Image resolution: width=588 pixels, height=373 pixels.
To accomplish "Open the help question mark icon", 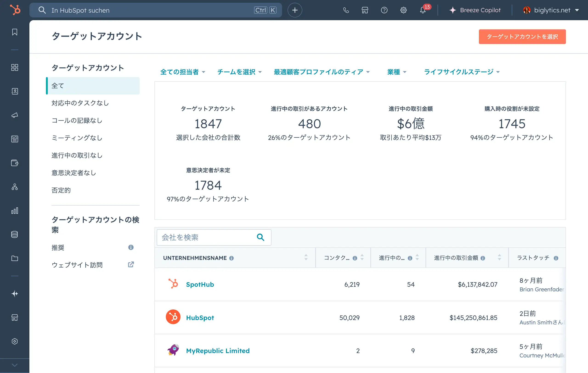I will click(384, 10).
